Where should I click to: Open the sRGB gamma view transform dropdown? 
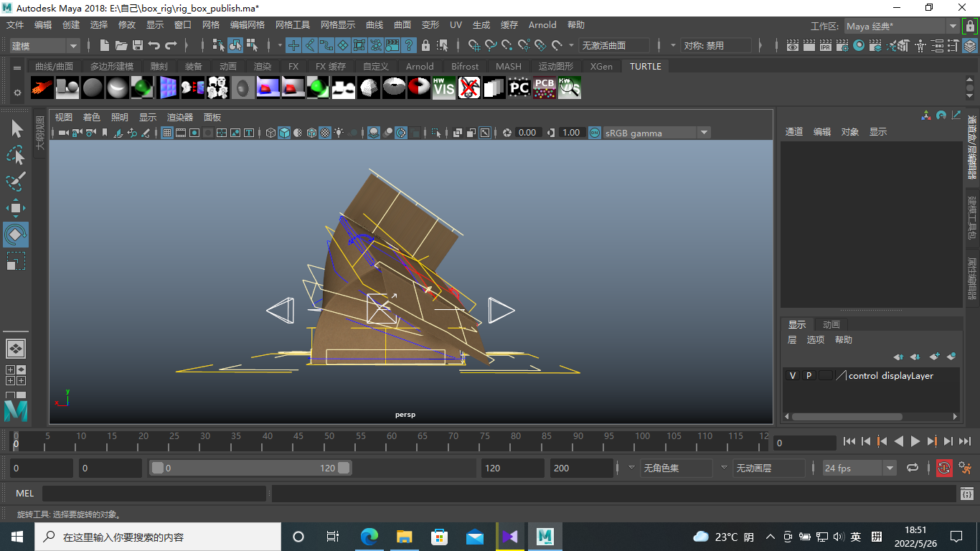[656, 133]
